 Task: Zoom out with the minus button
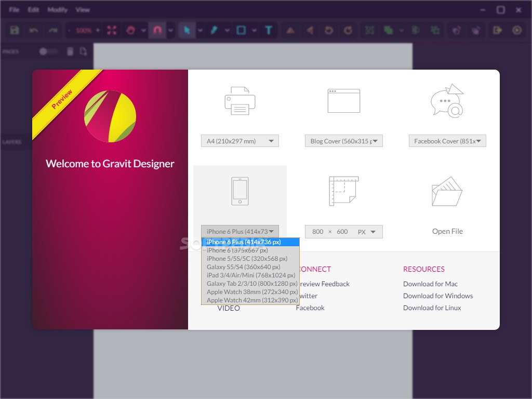point(69,30)
